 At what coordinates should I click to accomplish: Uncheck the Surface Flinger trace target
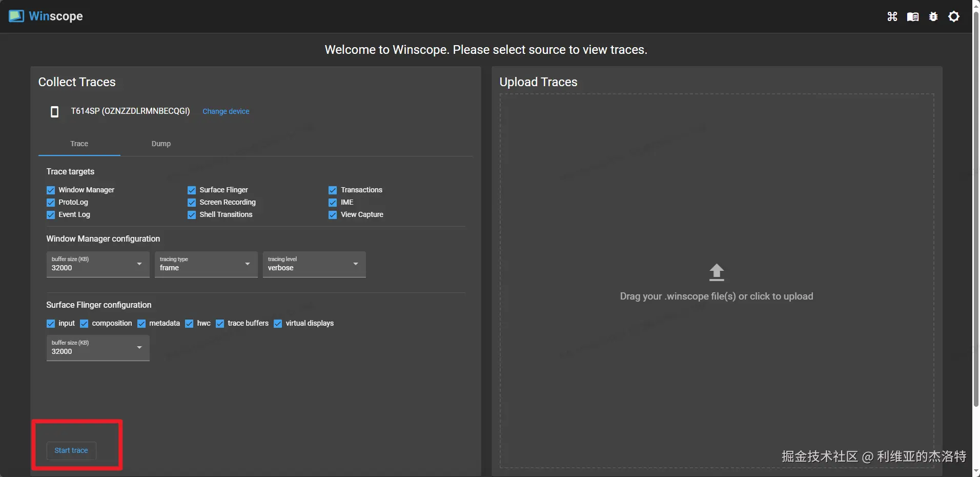[x=192, y=190]
